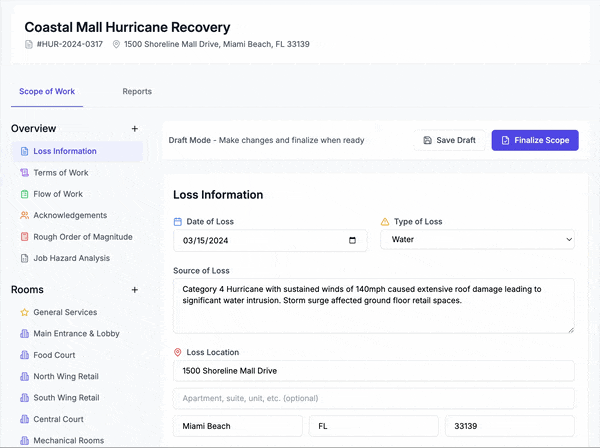Click the Flow of Work icon
Viewport: 600px width, 448px height.
point(24,194)
